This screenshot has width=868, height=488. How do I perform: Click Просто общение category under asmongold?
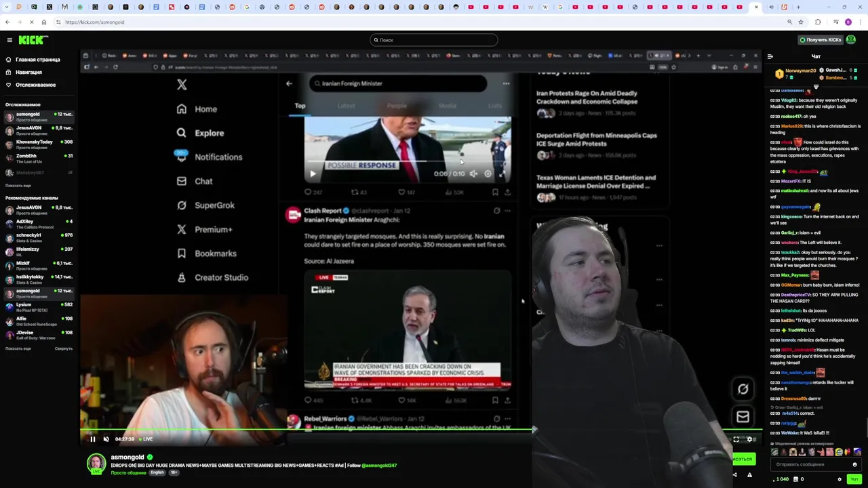coord(128,472)
